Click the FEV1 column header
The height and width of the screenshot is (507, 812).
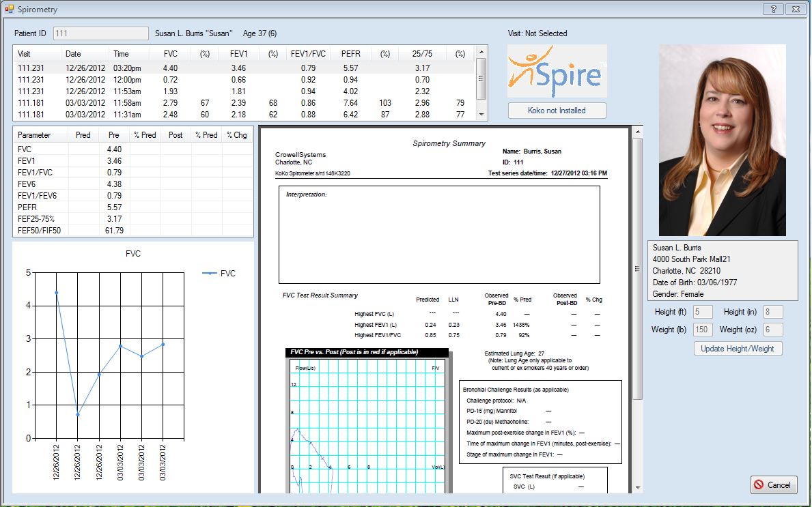point(238,54)
